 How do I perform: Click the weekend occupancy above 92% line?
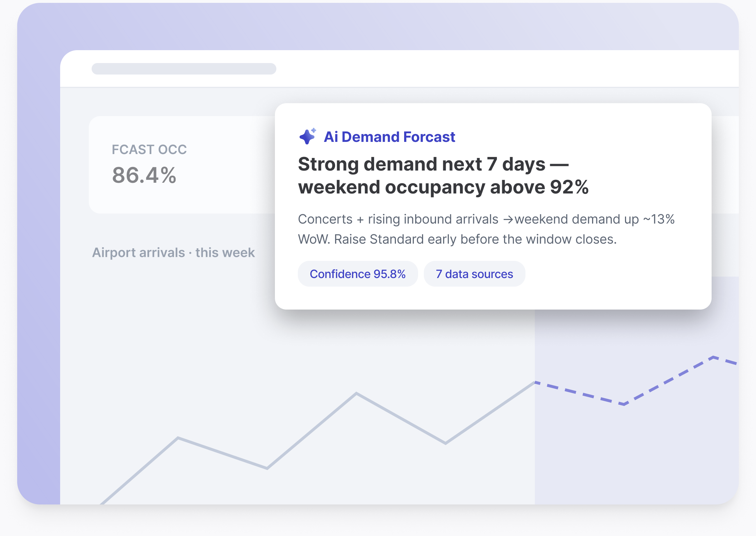pos(444,187)
